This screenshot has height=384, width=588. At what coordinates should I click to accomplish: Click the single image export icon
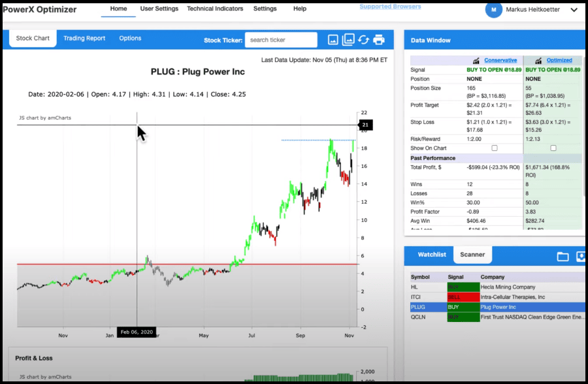[x=333, y=40]
